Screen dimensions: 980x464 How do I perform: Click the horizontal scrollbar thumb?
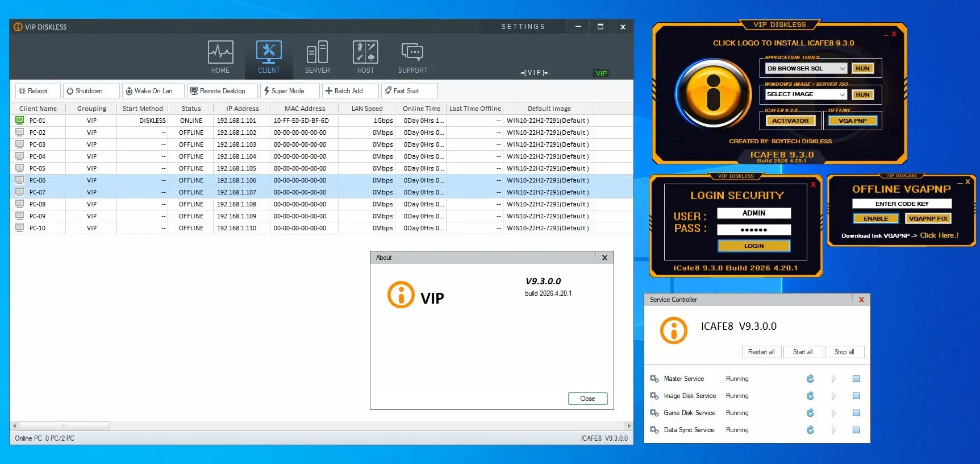pyautogui.click(x=64, y=426)
